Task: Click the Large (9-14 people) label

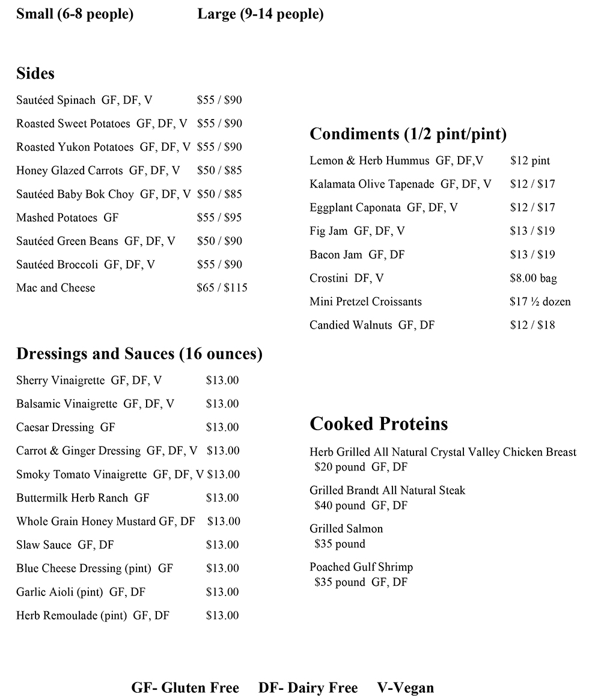Action: coord(260,14)
